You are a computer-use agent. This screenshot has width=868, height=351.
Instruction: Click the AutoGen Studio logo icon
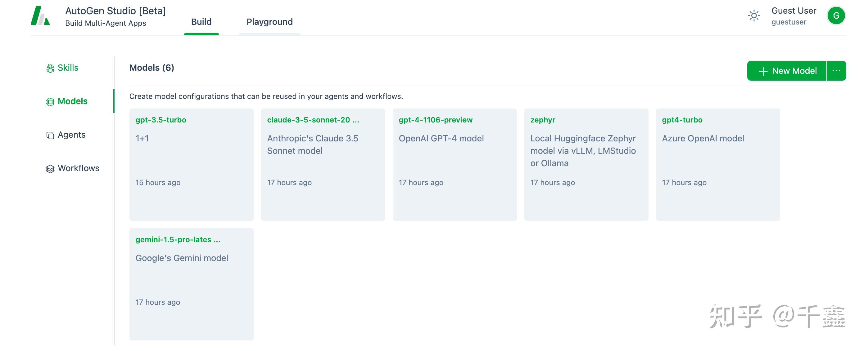click(x=40, y=16)
